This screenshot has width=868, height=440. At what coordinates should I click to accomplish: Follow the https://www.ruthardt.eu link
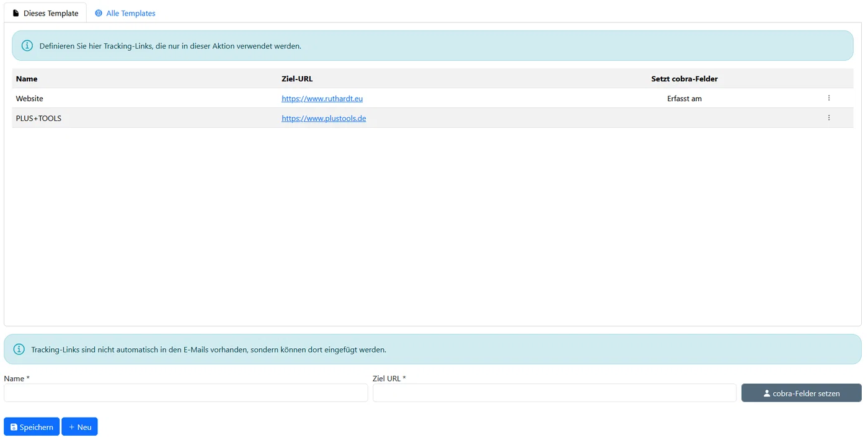pyautogui.click(x=322, y=99)
